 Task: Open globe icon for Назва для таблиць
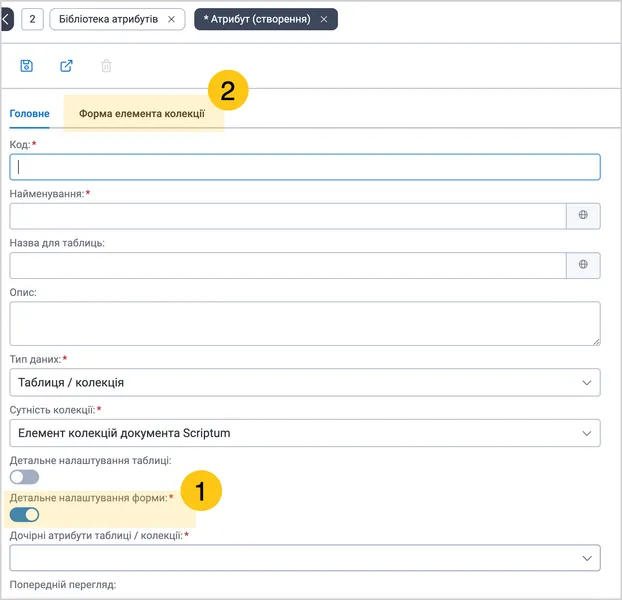coord(583,265)
